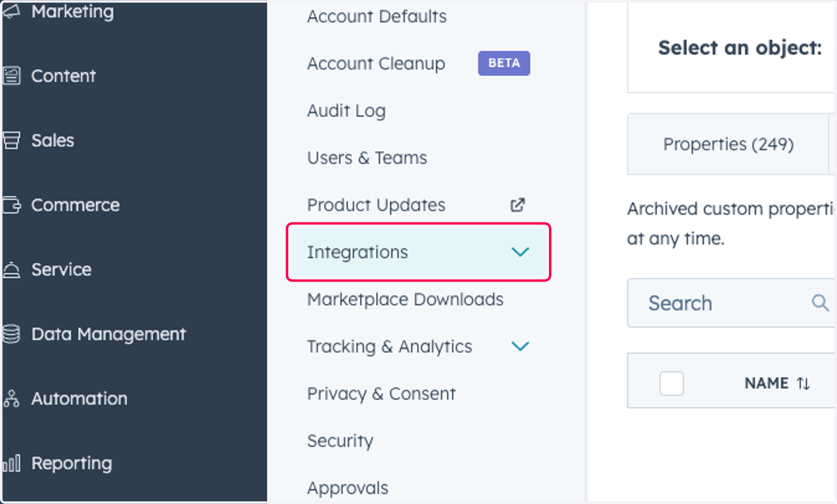The height and width of the screenshot is (504, 837).
Task: Click the Data Management database icon
Action: click(x=11, y=334)
